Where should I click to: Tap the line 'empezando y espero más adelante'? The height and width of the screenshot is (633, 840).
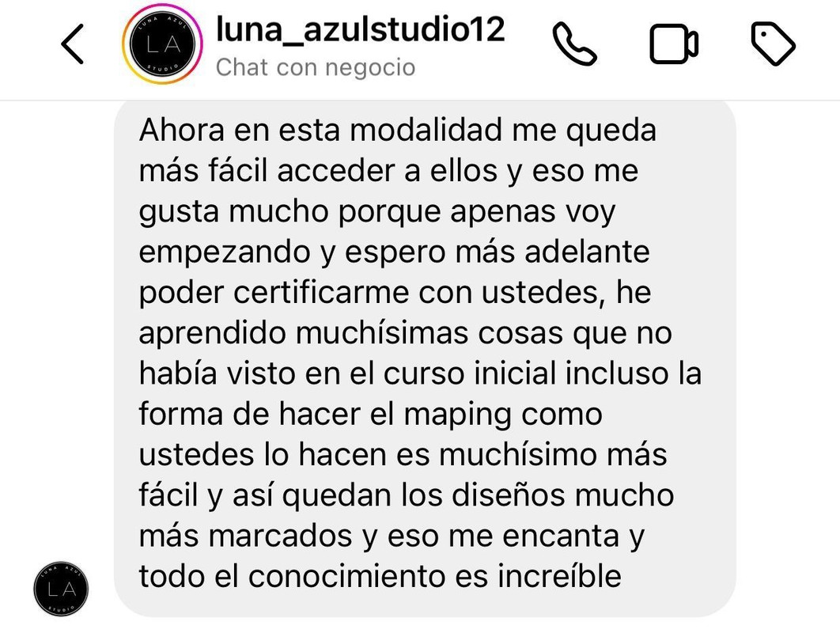coord(394,252)
